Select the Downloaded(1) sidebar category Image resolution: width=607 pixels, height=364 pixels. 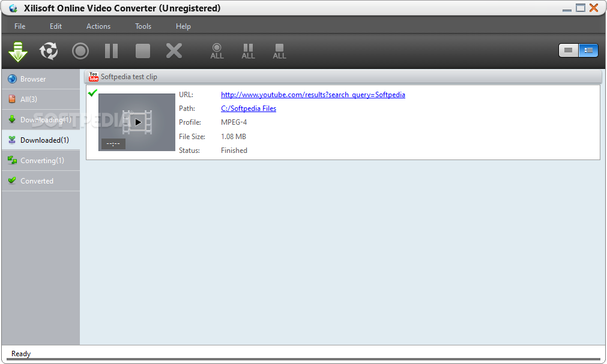point(41,140)
